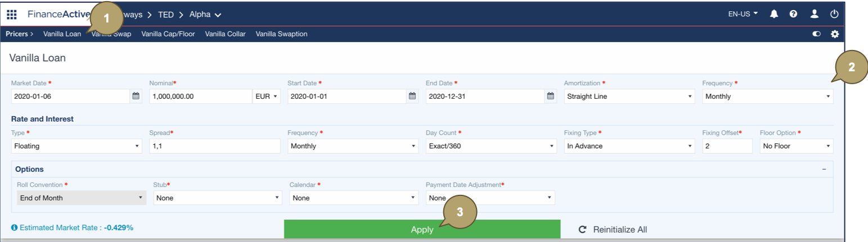
Task: Click the Spread input field
Action: [x=214, y=146]
